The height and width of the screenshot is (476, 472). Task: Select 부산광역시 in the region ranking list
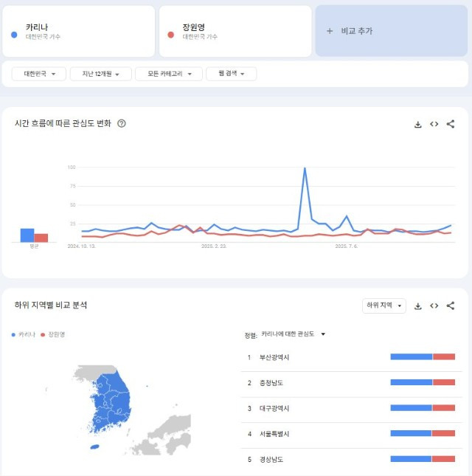[x=274, y=357]
